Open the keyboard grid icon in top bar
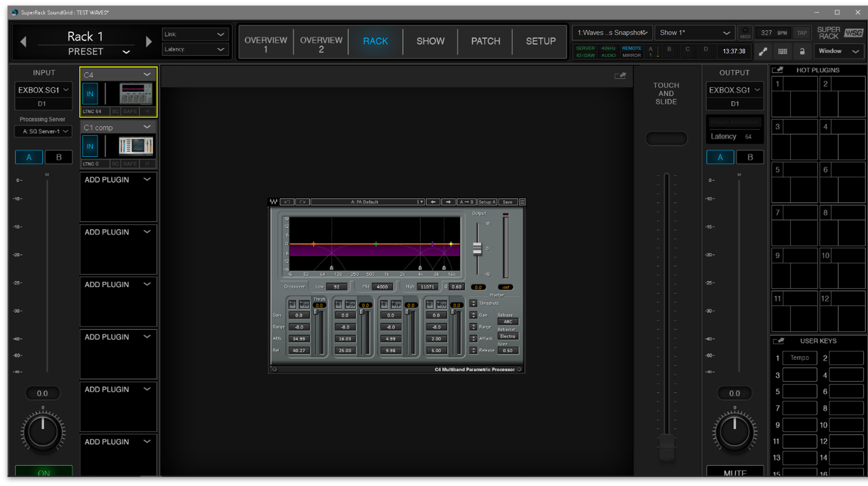This screenshot has height=486, width=868. (783, 52)
